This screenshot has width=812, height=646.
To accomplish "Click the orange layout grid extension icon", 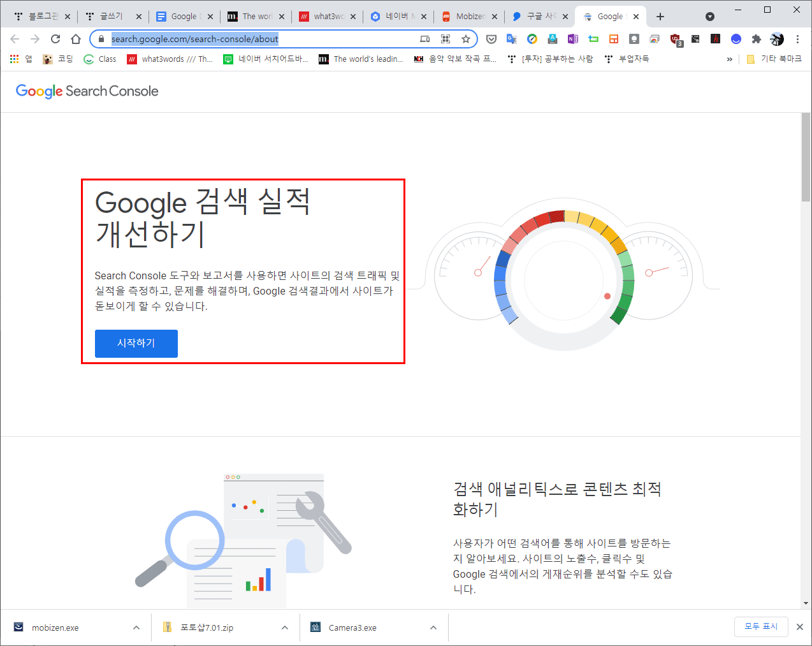I will tap(614, 39).
